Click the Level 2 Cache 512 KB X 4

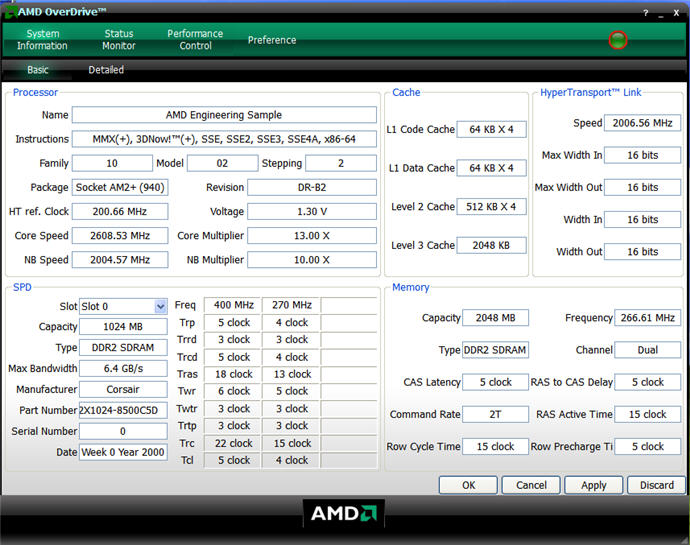[492, 206]
